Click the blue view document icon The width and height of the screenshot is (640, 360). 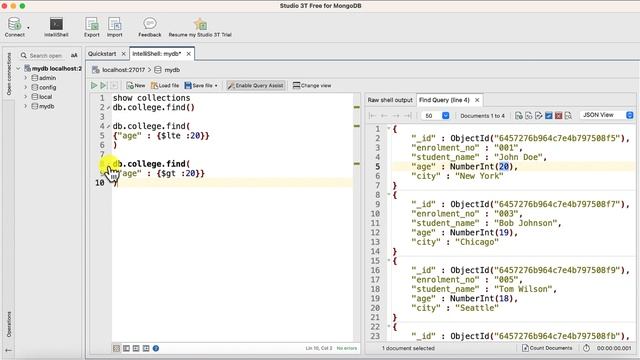pos(549,116)
